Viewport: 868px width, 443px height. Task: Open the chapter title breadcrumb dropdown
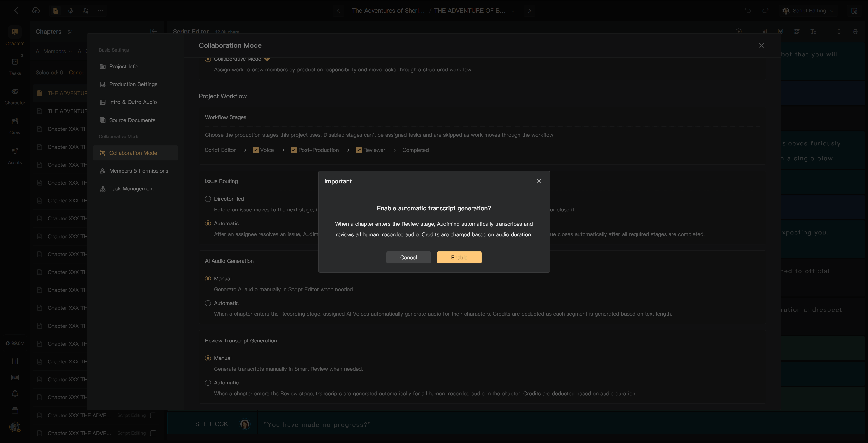point(513,11)
